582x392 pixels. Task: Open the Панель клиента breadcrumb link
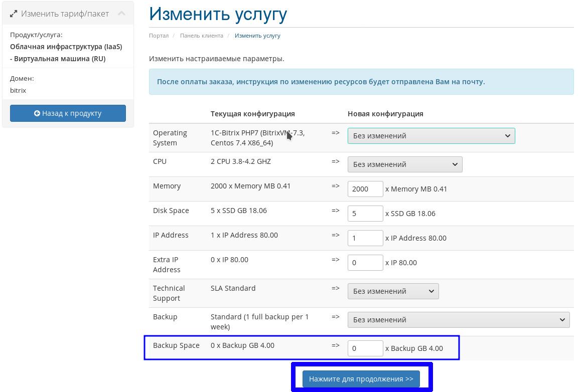[x=202, y=36]
